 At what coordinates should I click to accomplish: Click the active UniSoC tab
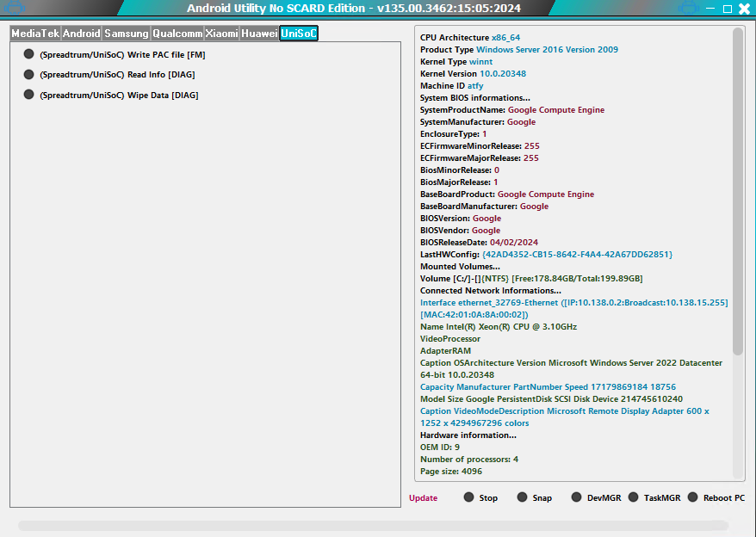(x=299, y=34)
